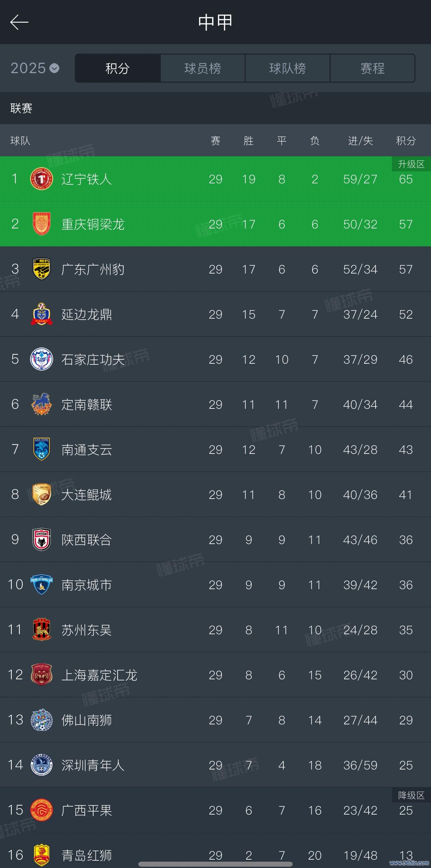Tap the 石家庄功夫 team logo
The width and height of the screenshot is (431, 868).
click(x=41, y=359)
